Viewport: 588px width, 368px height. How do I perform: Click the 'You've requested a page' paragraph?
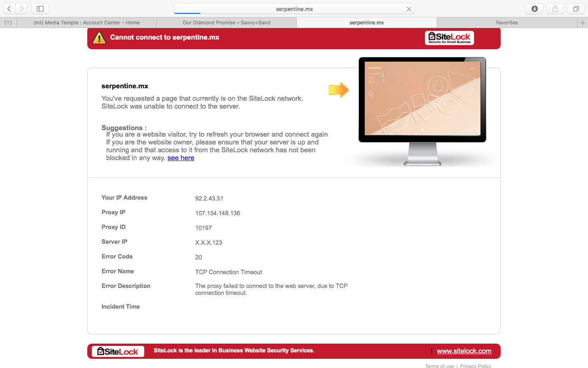[202, 102]
